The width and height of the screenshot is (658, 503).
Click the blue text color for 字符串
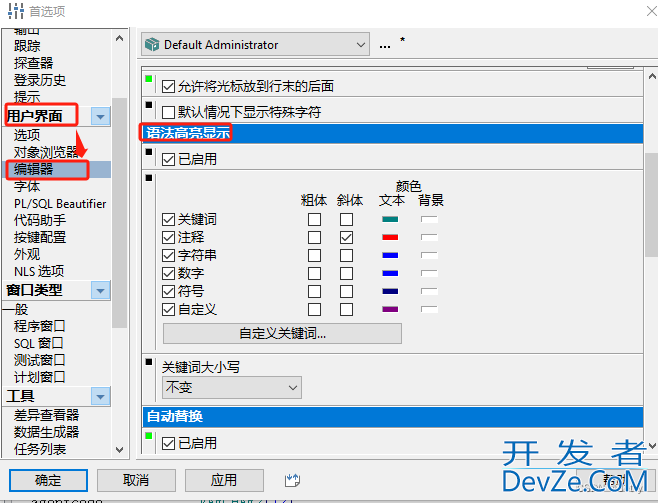point(390,255)
